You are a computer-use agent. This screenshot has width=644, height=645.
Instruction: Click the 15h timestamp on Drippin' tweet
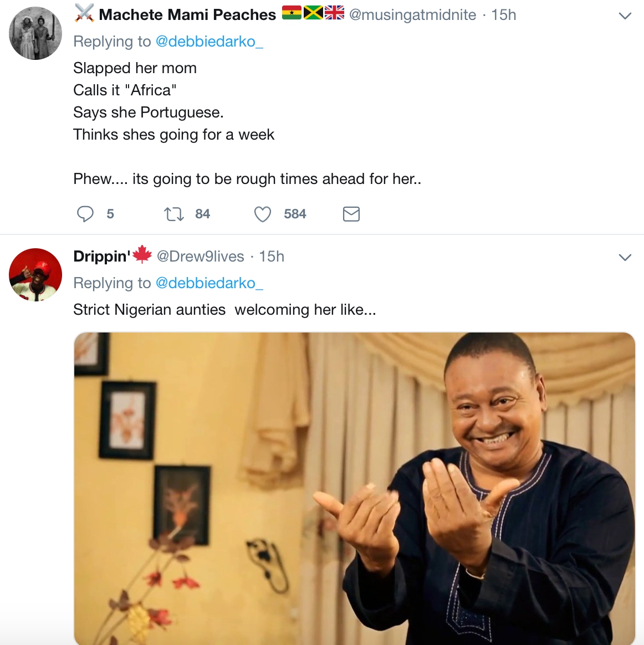coord(272,257)
